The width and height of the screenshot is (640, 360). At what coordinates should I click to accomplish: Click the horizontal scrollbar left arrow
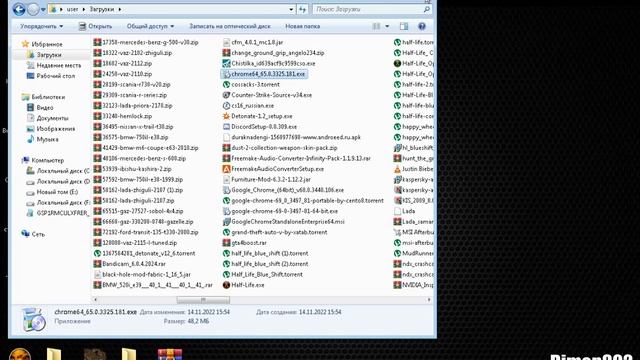[x=96, y=300]
